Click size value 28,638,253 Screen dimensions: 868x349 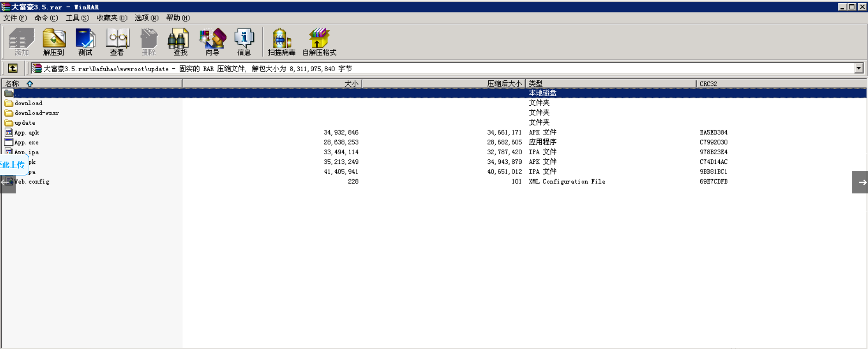click(x=341, y=142)
